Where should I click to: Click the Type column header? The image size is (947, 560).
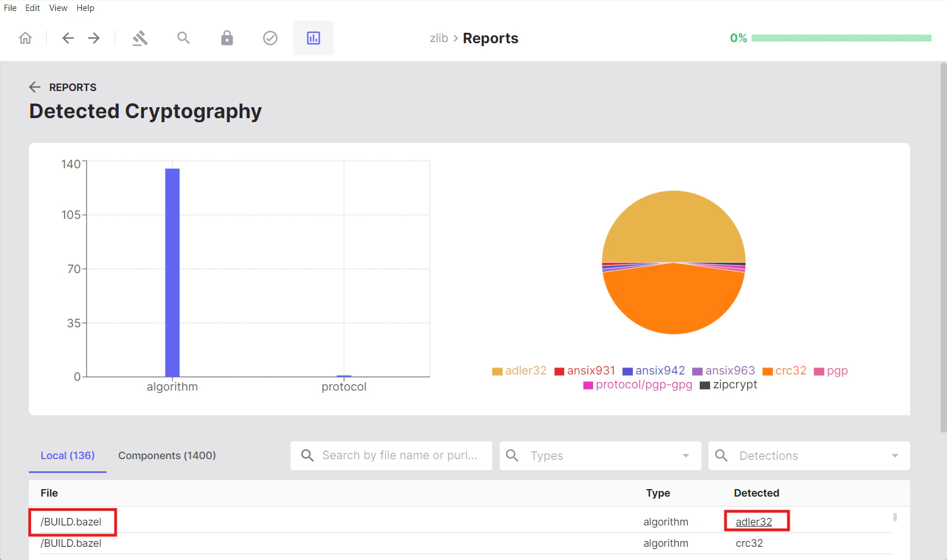click(x=658, y=493)
